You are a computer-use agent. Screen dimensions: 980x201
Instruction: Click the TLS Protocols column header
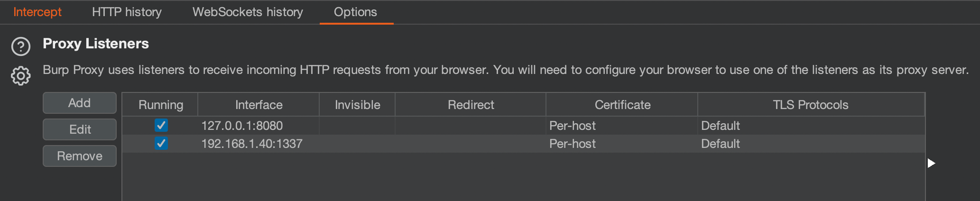pos(811,105)
